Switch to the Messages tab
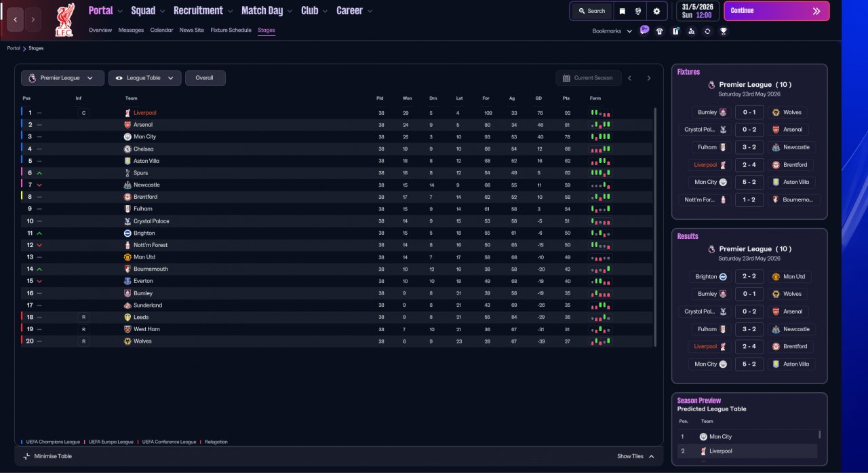868x473 pixels. tap(131, 31)
